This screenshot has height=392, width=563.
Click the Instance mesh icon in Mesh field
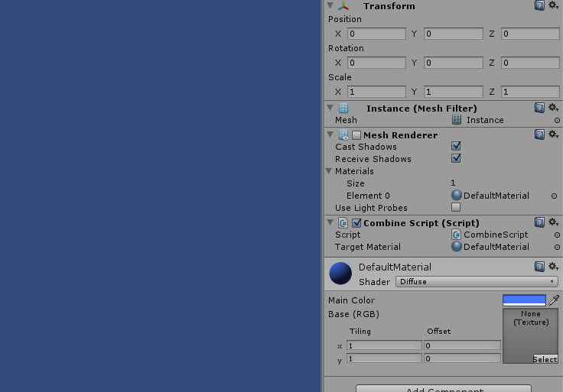pyautogui.click(x=457, y=120)
